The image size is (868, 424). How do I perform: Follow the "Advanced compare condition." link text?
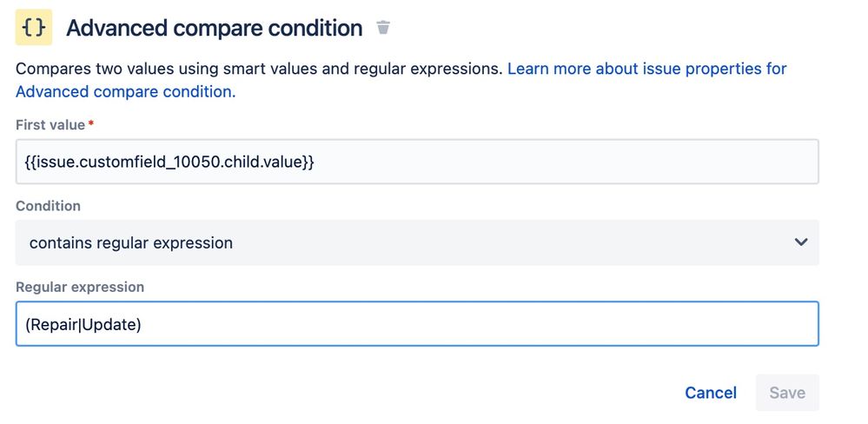(x=125, y=91)
